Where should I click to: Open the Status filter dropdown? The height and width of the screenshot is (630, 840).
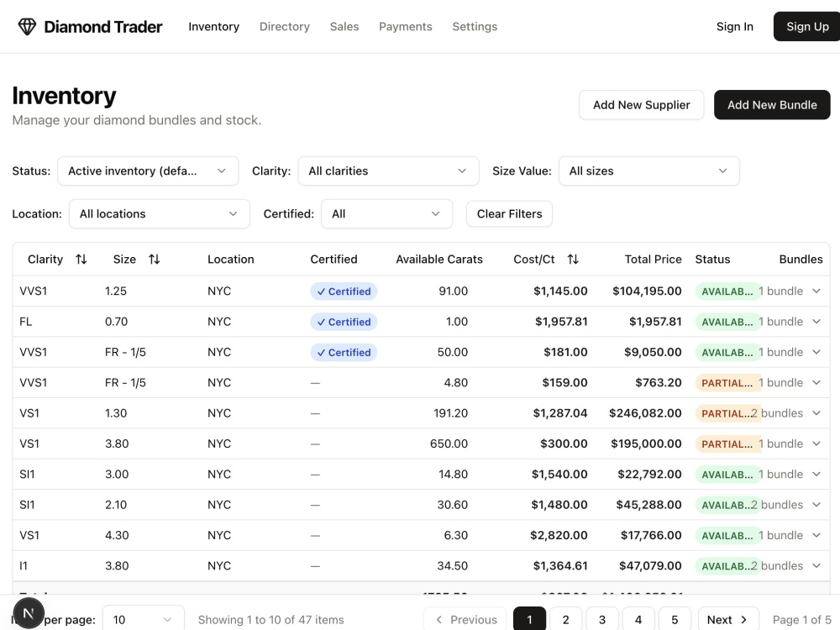pyautogui.click(x=148, y=171)
